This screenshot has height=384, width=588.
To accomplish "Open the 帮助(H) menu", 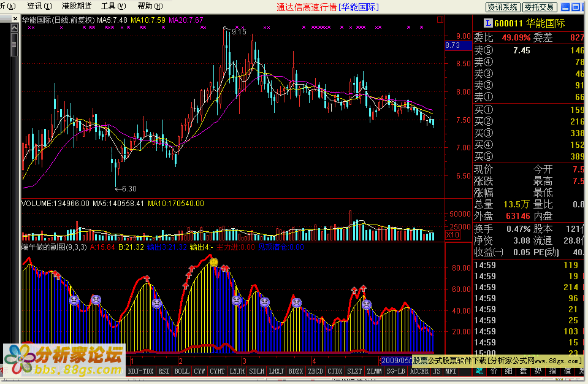I will point(150,6).
